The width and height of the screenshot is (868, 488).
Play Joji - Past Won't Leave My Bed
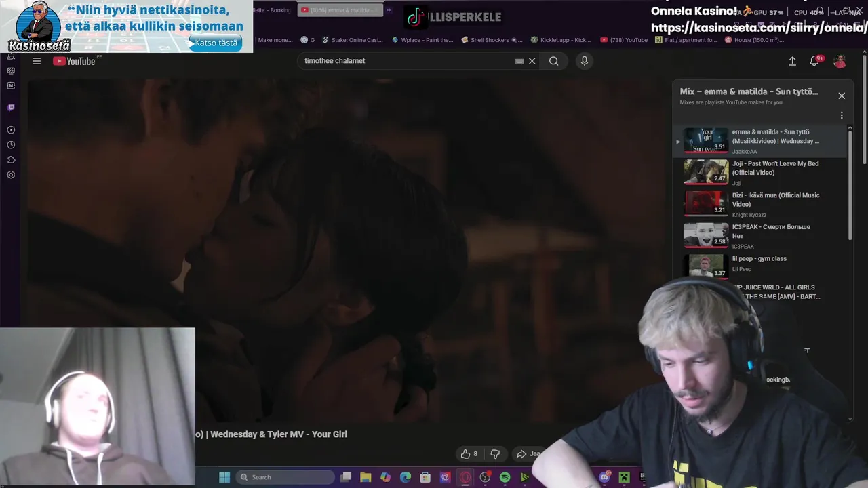click(x=759, y=172)
